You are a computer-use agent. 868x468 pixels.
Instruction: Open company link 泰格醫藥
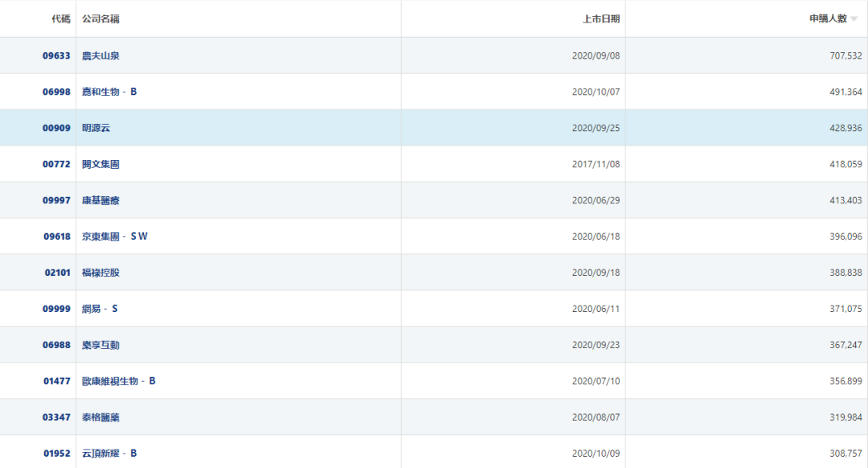[x=100, y=417]
